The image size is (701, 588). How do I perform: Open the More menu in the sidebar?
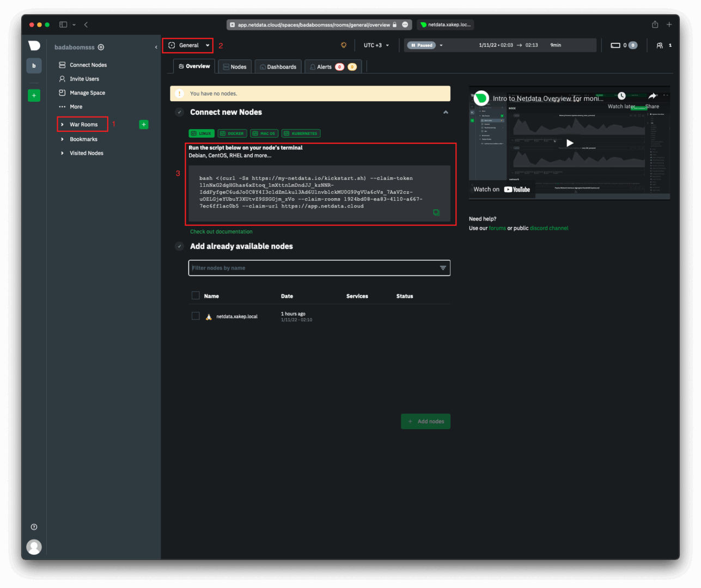[x=71, y=107]
